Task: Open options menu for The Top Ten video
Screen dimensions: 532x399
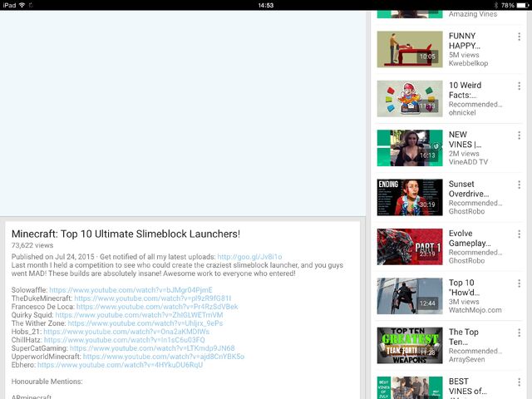Action: pos(519,332)
